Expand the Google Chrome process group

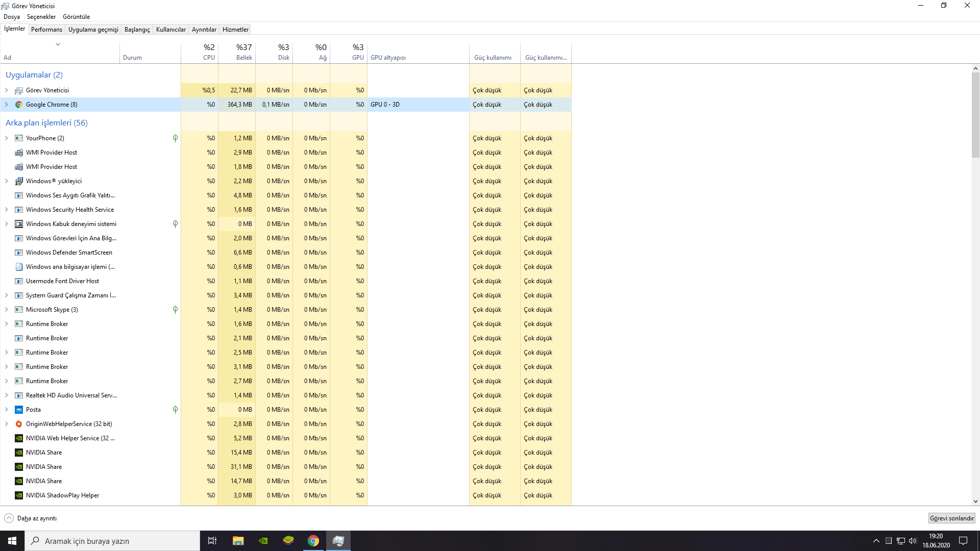coord(7,105)
